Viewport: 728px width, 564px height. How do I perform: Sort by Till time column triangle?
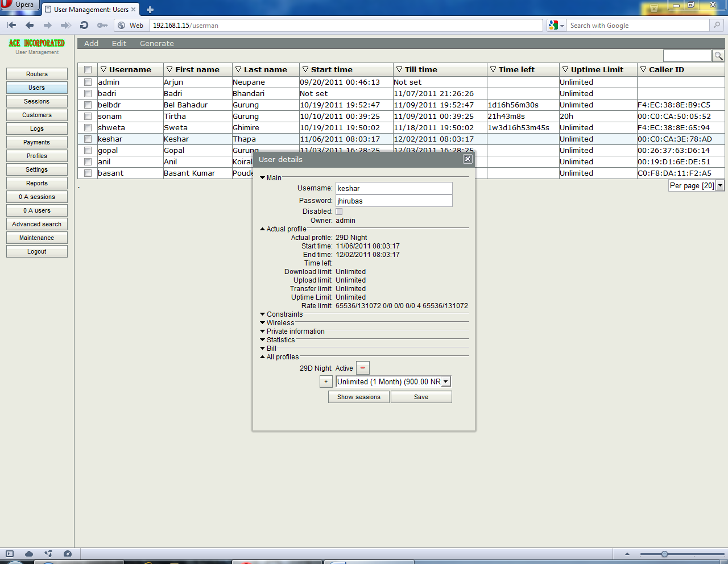tap(399, 69)
